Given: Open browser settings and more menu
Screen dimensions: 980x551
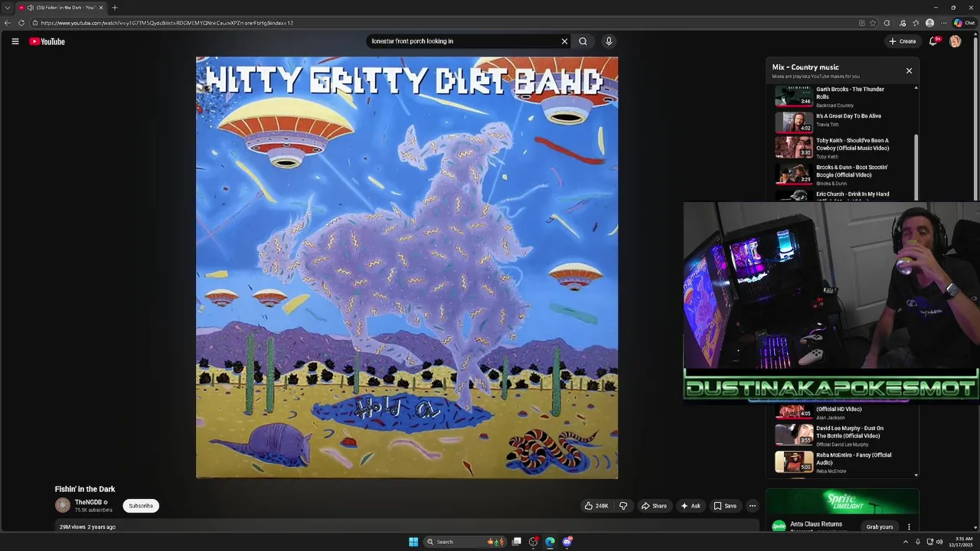Looking at the screenshot, I should [943, 23].
